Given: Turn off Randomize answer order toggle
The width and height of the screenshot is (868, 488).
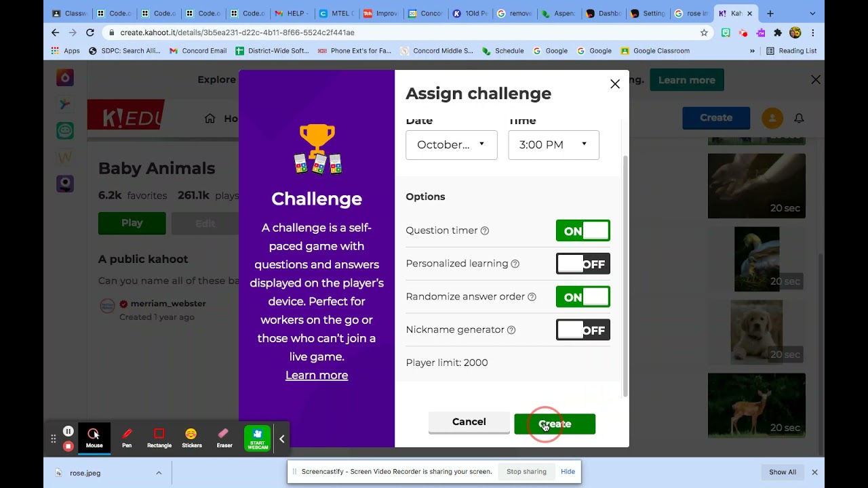Looking at the screenshot, I should [583, 297].
